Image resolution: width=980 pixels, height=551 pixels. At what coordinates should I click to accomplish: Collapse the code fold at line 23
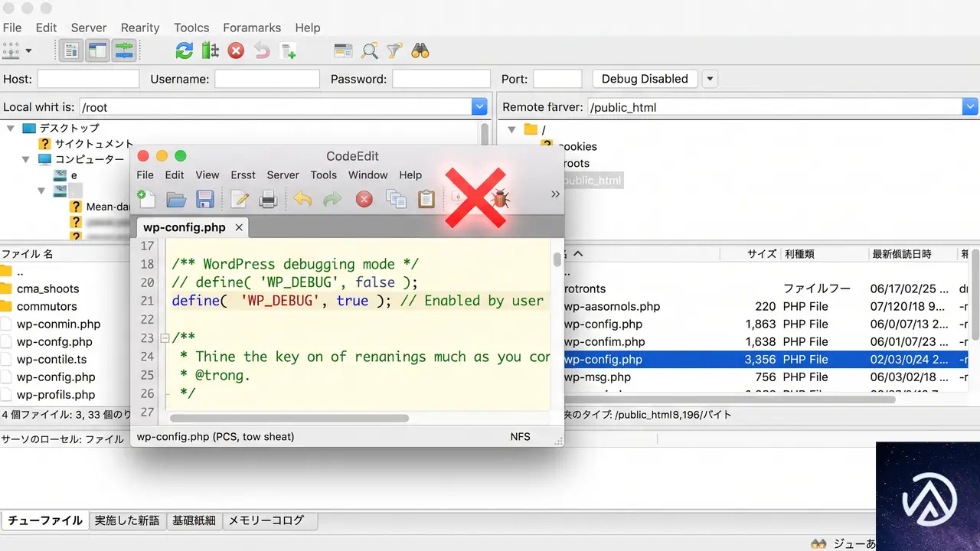[x=164, y=338]
